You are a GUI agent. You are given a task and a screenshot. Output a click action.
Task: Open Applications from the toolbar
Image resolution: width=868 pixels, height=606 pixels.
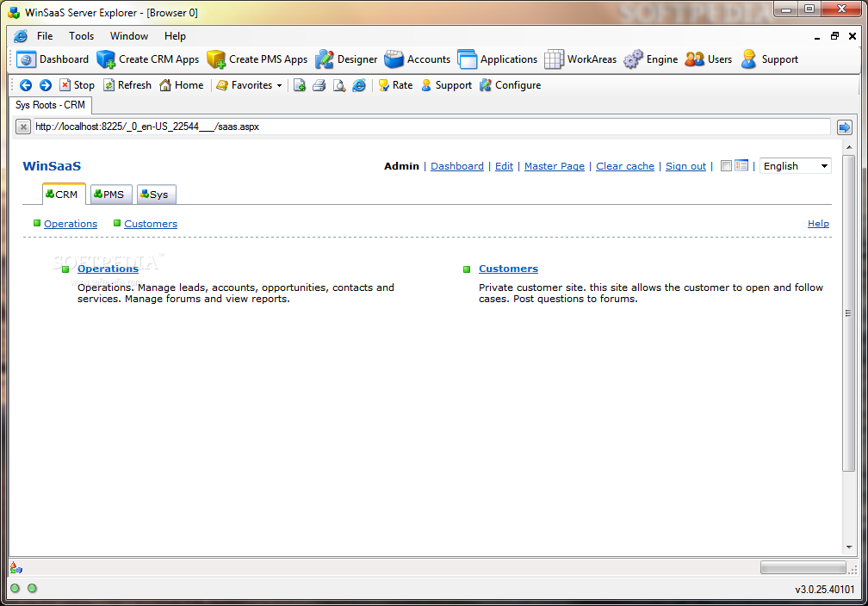(498, 59)
